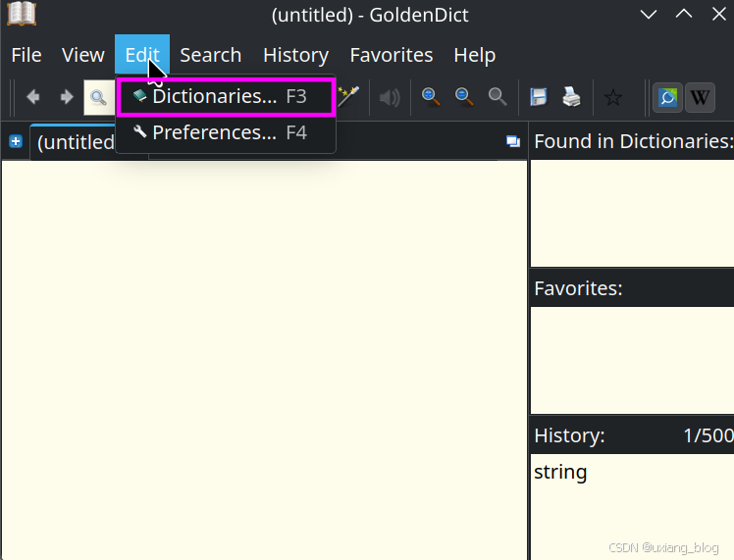
Task: Toggle the blue-green dictionary icon in dictionary bar
Action: point(667,97)
